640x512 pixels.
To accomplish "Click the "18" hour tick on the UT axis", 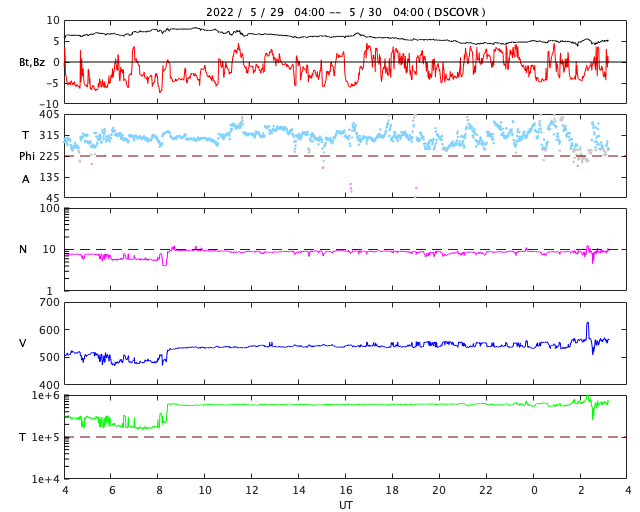I will 392,490.
